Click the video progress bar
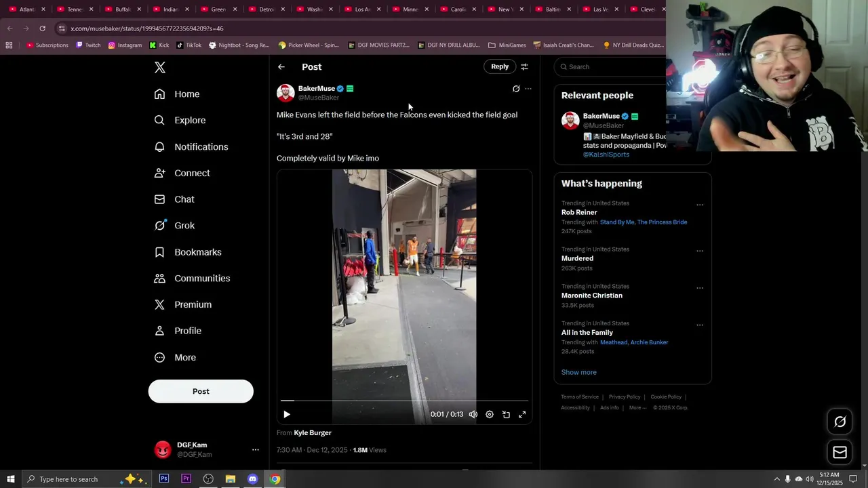868x488 pixels. (x=404, y=401)
